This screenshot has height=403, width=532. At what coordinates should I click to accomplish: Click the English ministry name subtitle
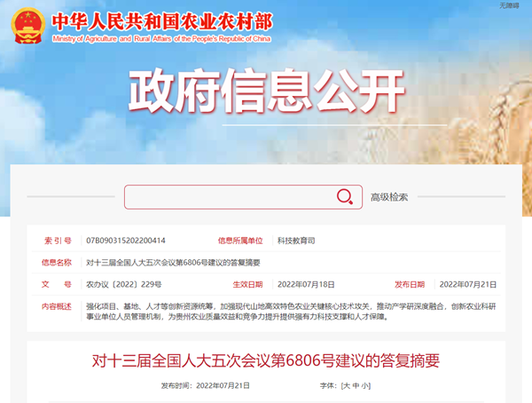[161, 39]
